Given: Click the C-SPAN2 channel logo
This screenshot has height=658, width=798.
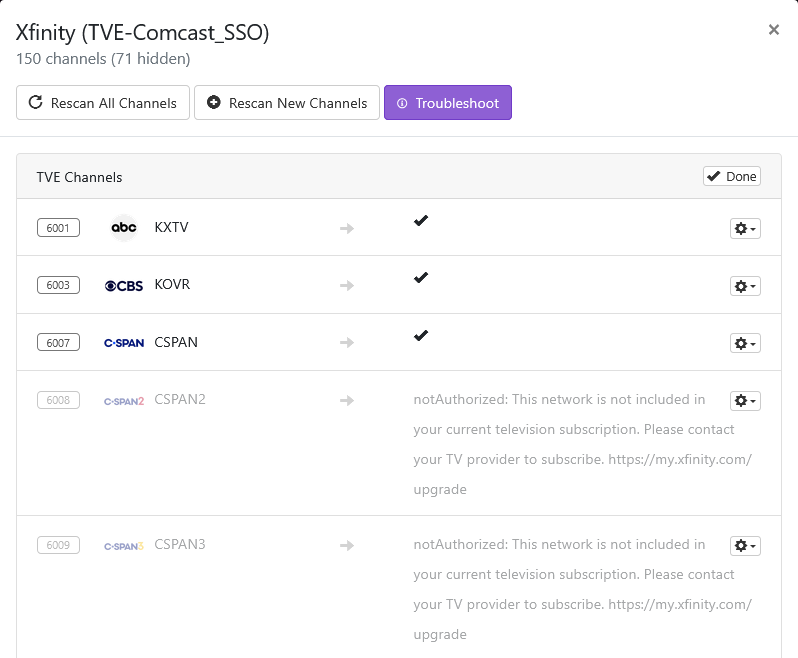Looking at the screenshot, I should click(x=124, y=401).
